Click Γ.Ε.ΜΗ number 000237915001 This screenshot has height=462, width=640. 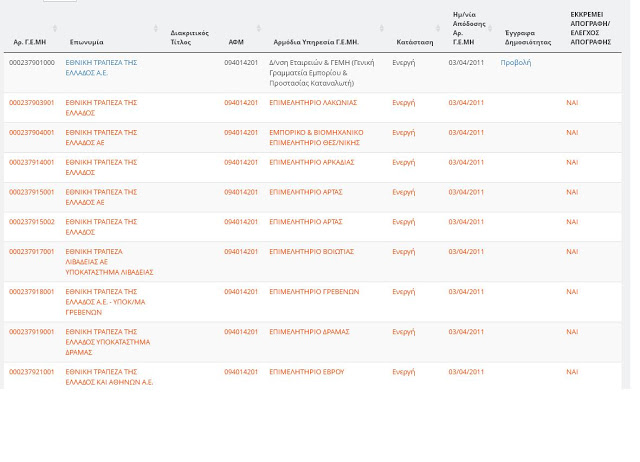click(x=31, y=192)
